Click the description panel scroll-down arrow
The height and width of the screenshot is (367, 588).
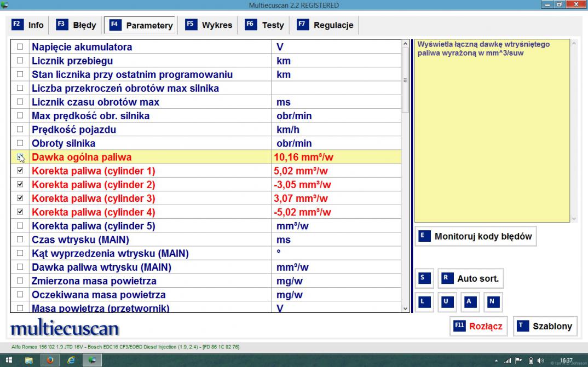573,219
